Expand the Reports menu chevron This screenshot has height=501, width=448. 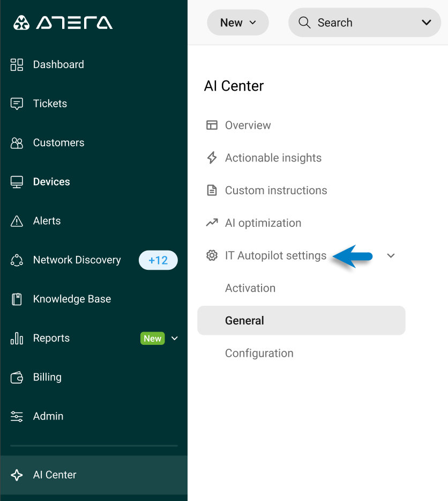tap(174, 338)
